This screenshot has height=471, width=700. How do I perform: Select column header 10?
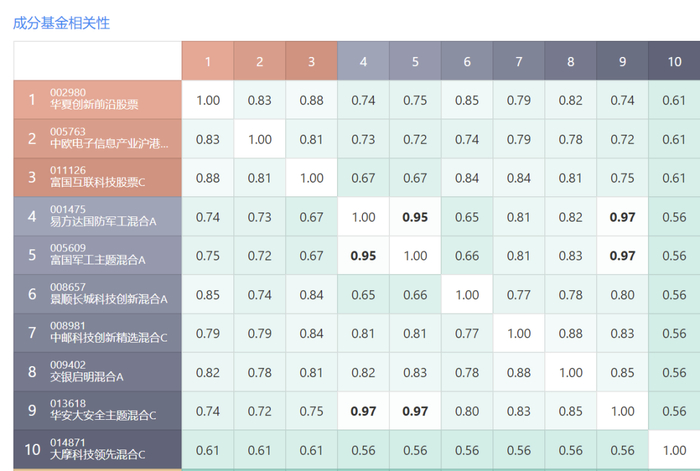click(674, 61)
